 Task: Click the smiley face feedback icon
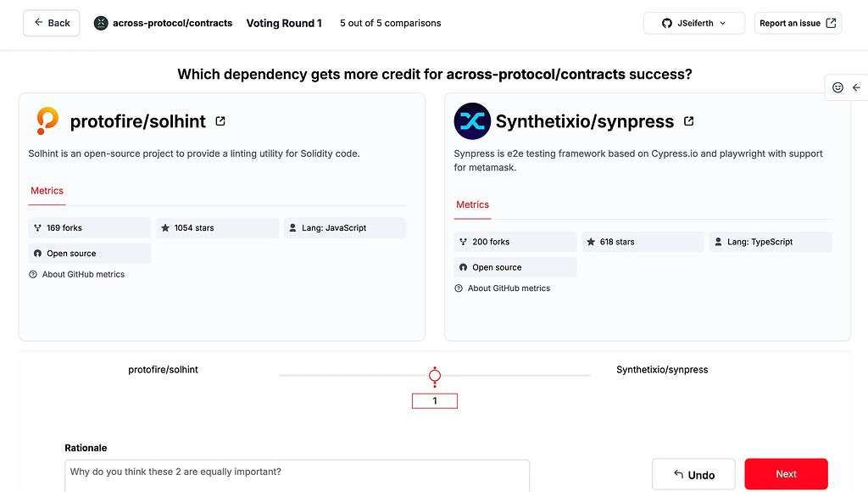(837, 87)
